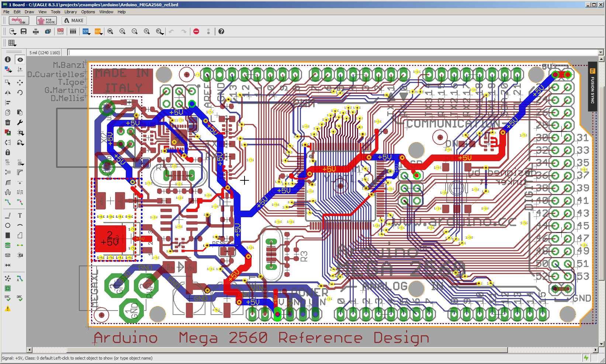This screenshot has height=364, width=606.
Task: Pick the Rotate tool
Action: click(20, 93)
